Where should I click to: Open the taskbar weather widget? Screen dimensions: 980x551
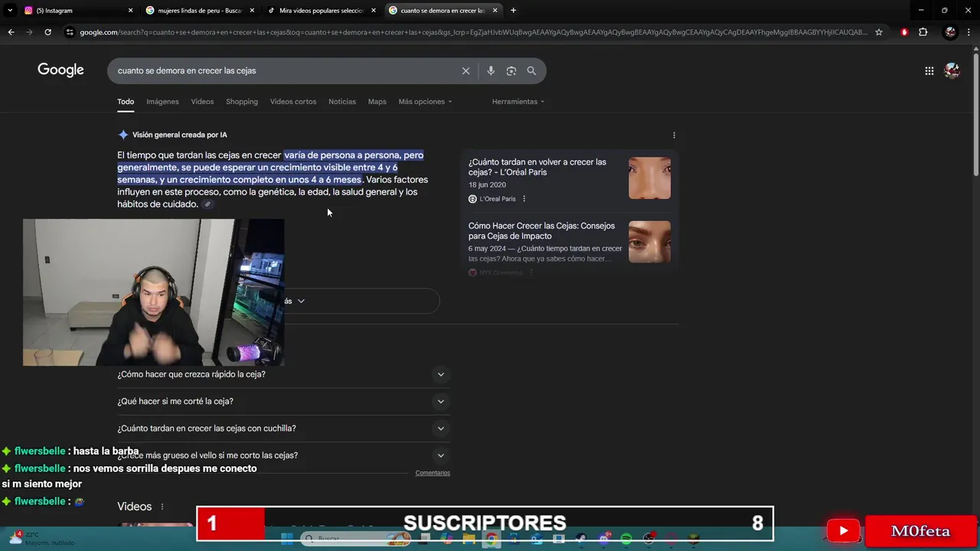(x=42, y=538)
